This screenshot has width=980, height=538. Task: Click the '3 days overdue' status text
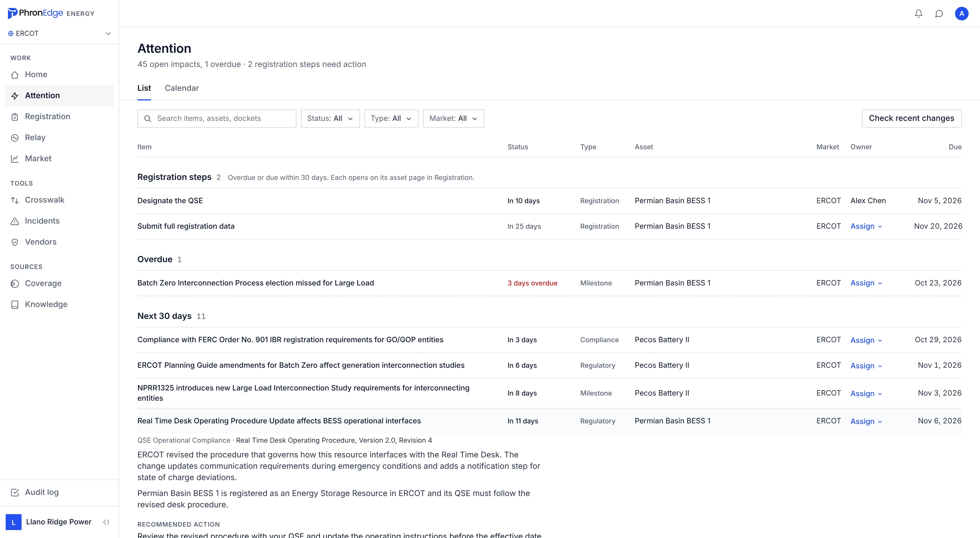[532, 283]
